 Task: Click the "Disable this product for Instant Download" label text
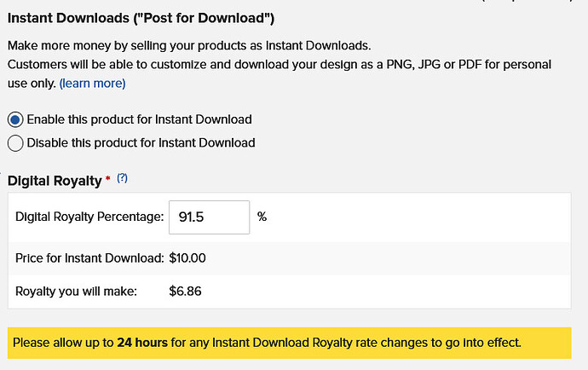pos(141,143)
